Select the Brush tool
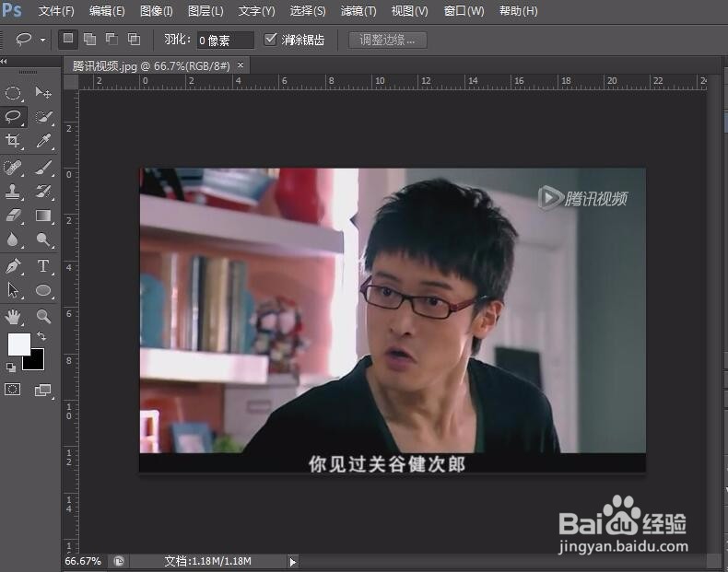Screen dimensions: 728x572 (x=43, y=168)
